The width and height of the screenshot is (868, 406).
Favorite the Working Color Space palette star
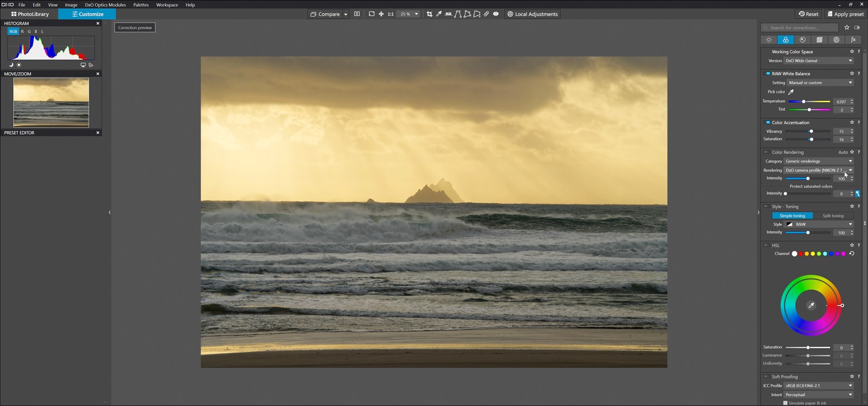[852, 52]
